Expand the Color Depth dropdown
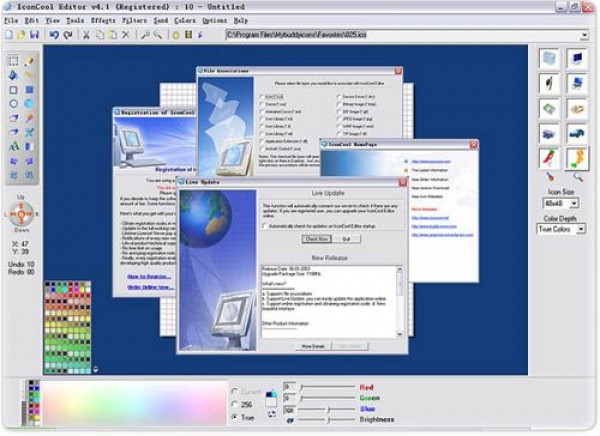This screenshot has width=600, height=436. click(x=580, y=229)
